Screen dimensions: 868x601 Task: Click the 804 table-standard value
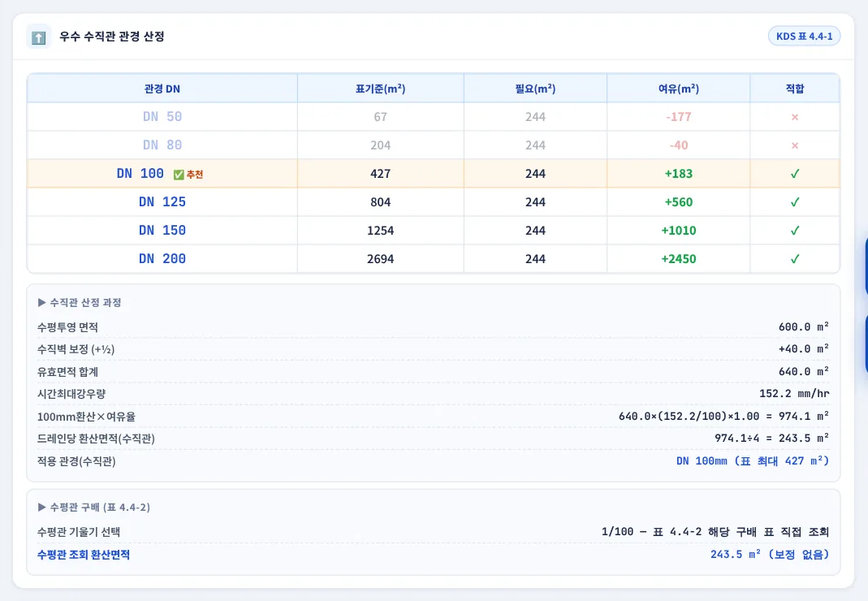380,202
